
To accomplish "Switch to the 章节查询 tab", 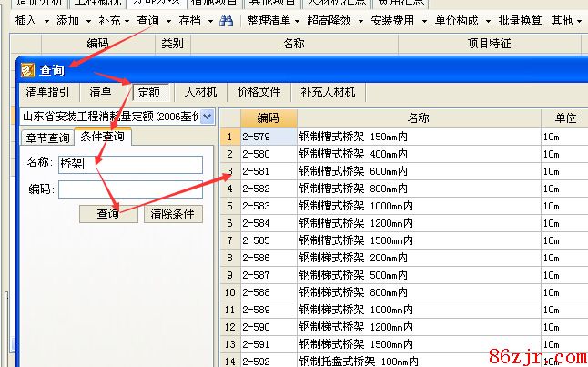I will [x=47, y=138].
